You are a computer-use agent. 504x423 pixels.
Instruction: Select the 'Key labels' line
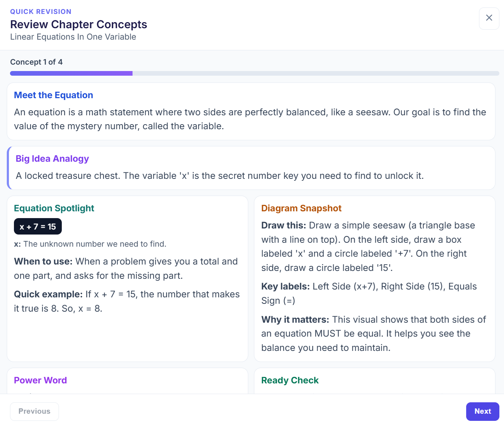pyautogui.click(x=369, y=293)
